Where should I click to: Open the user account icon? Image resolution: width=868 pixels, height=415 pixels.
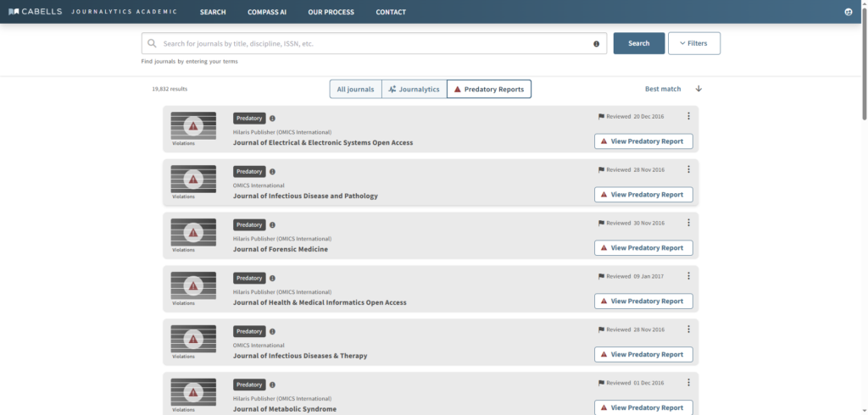pos(849,12)
